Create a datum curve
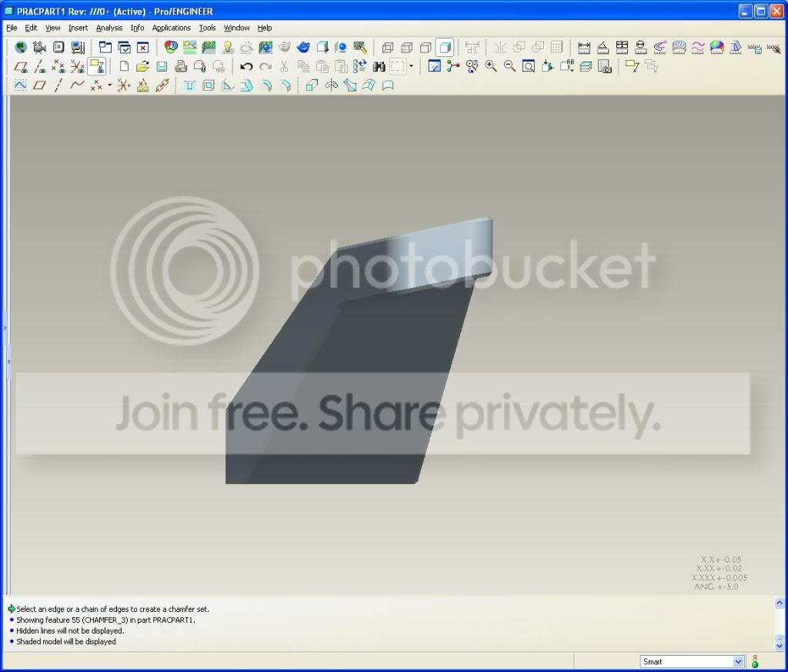788x672 pixels. click(78, 85)
